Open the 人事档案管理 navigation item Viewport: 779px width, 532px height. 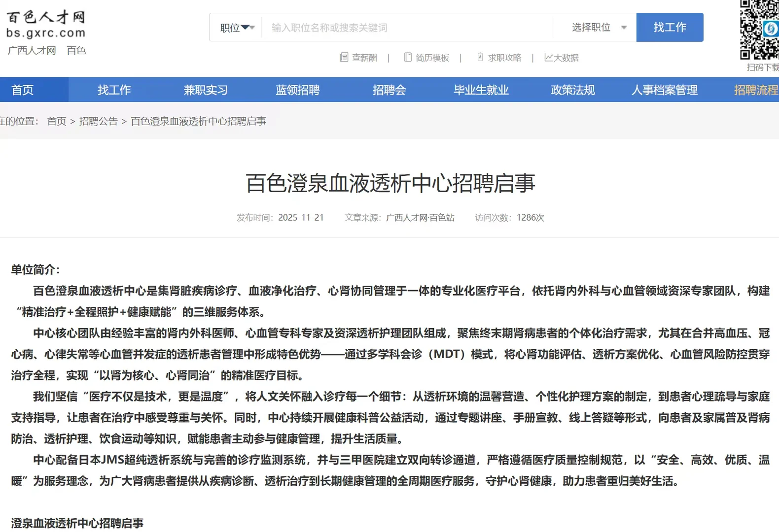click(665, 90)
